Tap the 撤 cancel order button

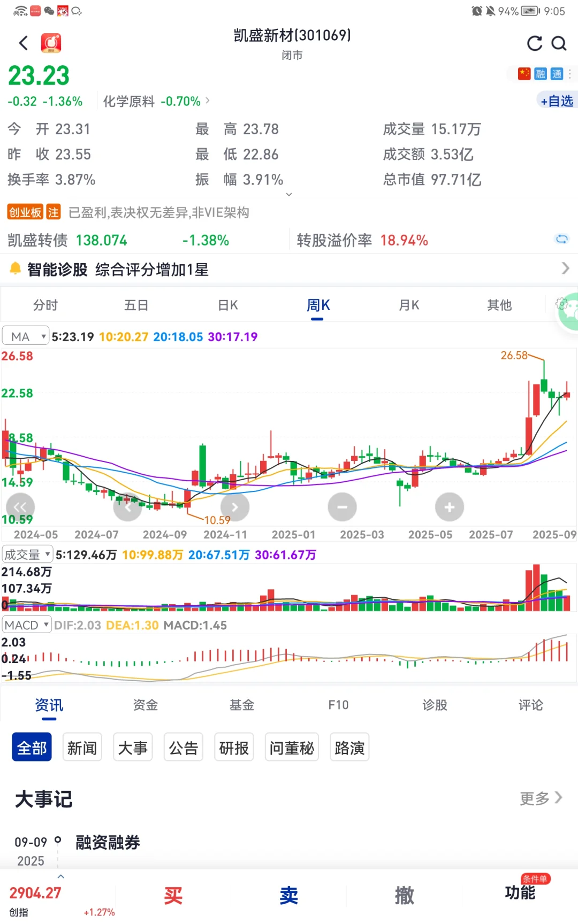click(x=404, y=895)
